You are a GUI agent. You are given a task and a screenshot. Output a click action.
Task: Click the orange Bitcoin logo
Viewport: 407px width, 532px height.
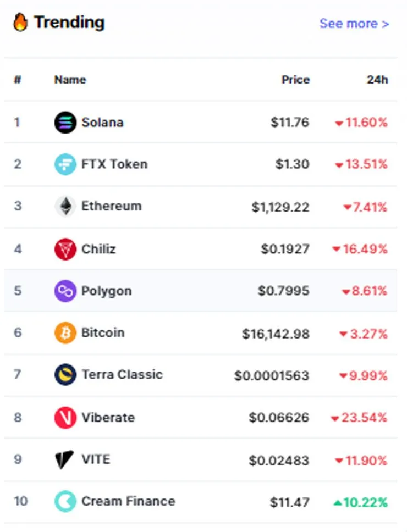(65, 333)
